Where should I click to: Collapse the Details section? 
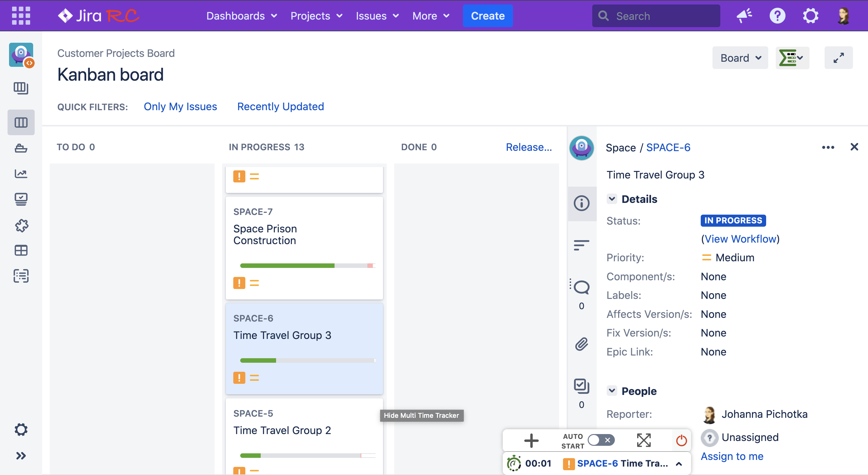click(x=612, y=199)
